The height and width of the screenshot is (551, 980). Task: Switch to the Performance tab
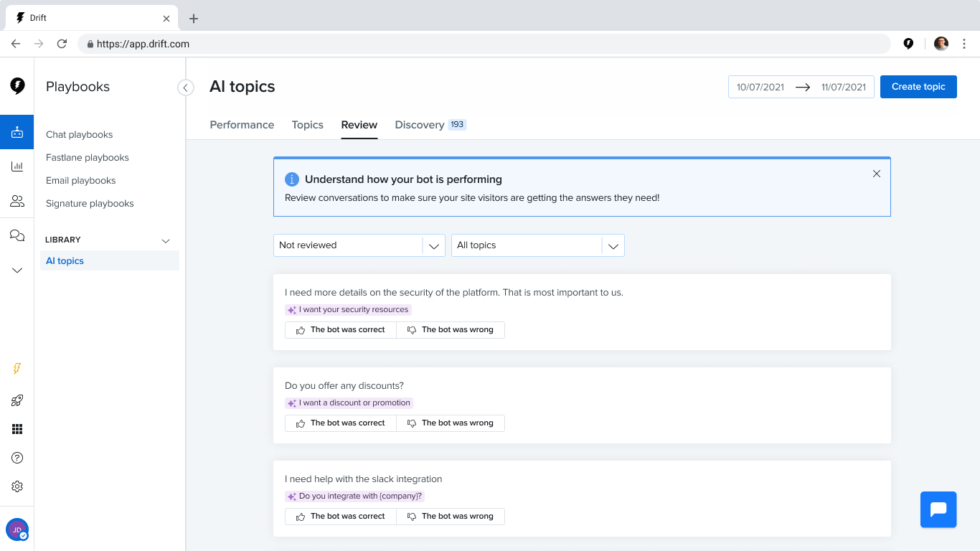tap(242, 125)
